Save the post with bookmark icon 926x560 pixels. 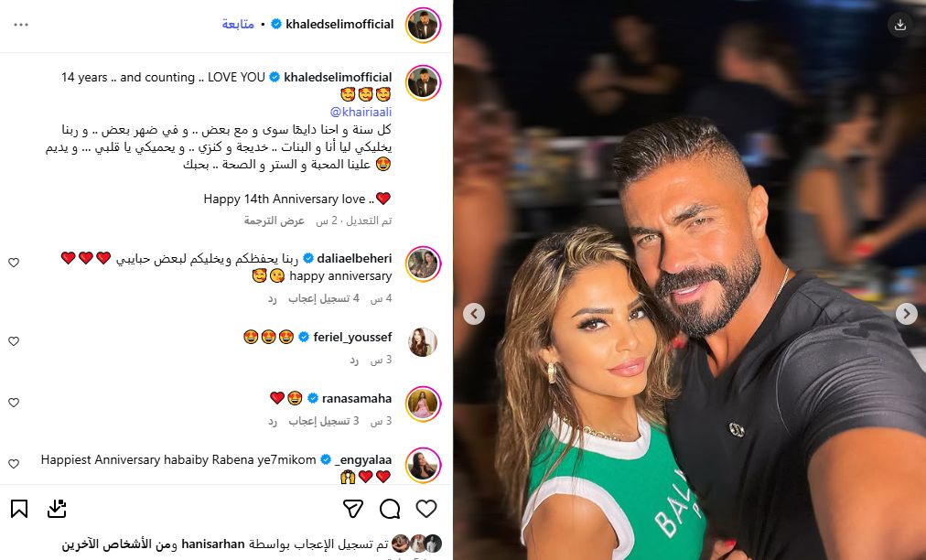pos(19,509)
